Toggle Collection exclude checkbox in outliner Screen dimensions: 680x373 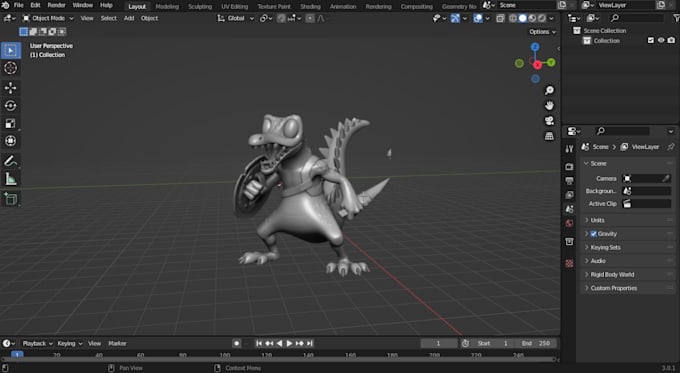651,40
